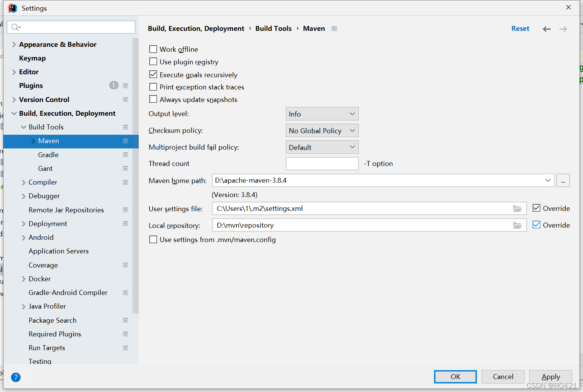Click the project icon next to Remote Jar Repositories
The height and width of the screenshot is (392, 583).
(x=125, y=210)
